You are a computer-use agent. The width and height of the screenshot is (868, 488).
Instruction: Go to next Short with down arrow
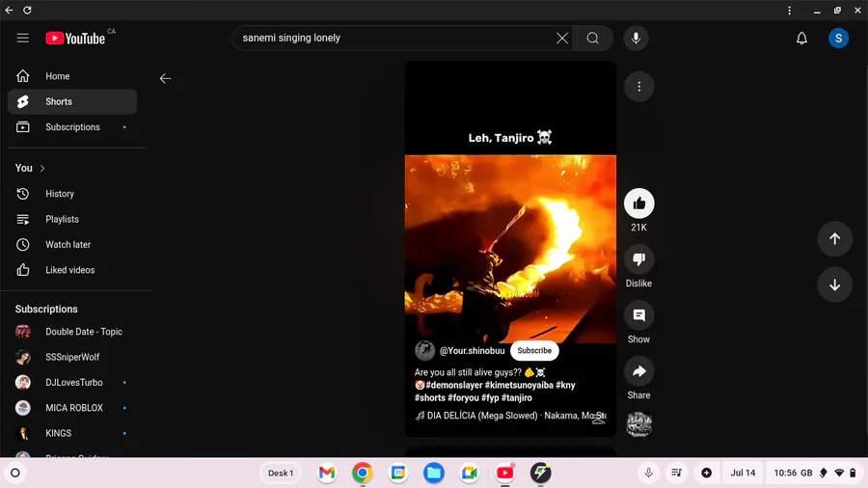pyautogui.click(x=835, y=285)
